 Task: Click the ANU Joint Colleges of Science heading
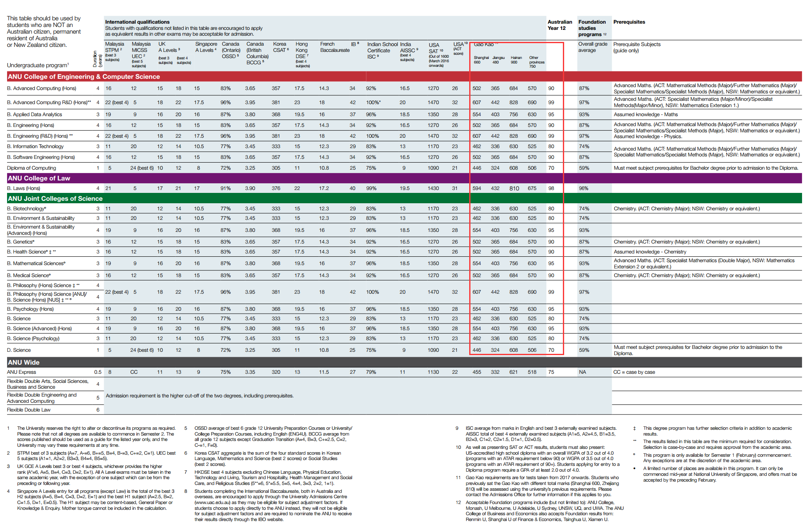pyautogui.click(x=55, y=199)
